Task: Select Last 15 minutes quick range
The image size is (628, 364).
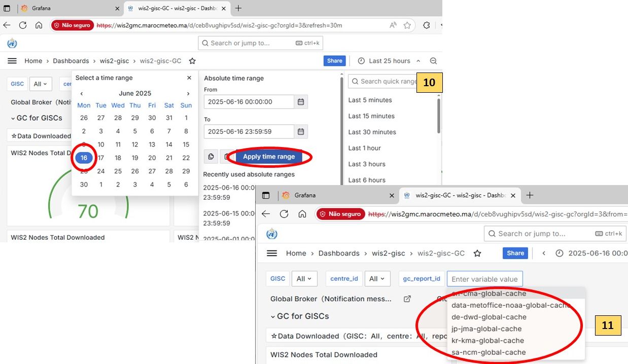Action: tap(371, 116)
